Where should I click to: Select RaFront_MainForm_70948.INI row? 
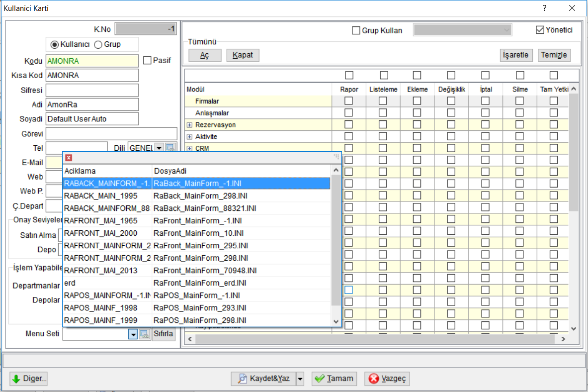[x=197, y=271]
